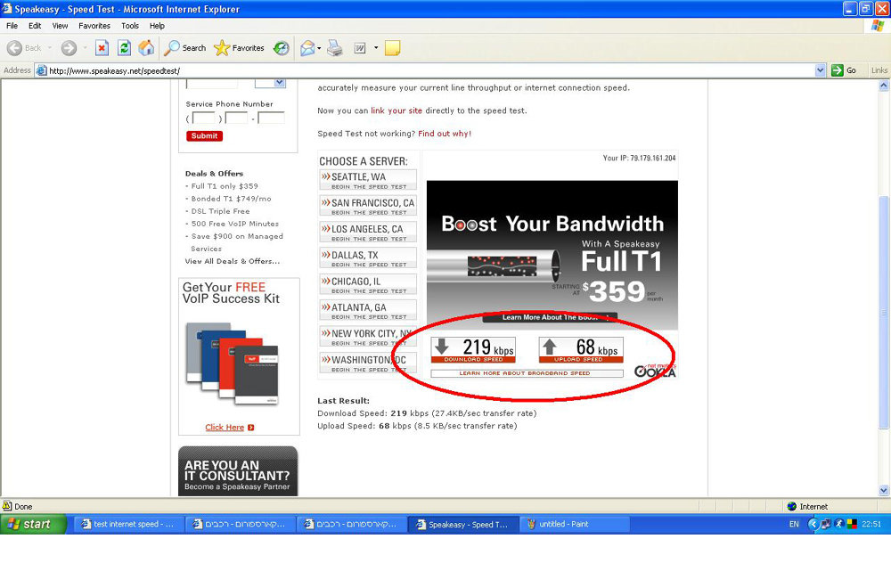Click the VoIP kit 'Click Here' link

pyautogui.click(x=230, y=428)
